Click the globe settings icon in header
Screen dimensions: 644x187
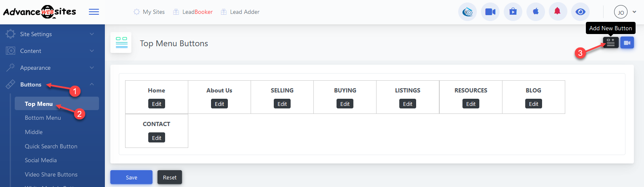[468, 12]
